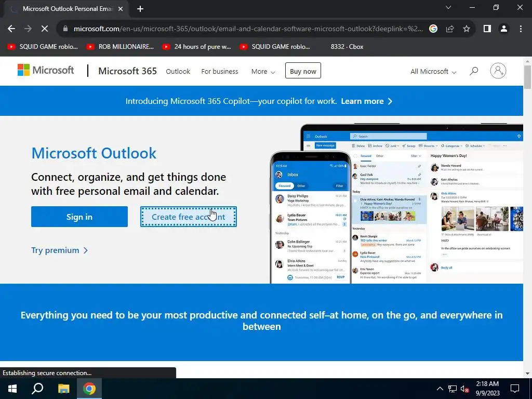
Task: Close the Microsoft Outlook tab
Action: [121, 9]
